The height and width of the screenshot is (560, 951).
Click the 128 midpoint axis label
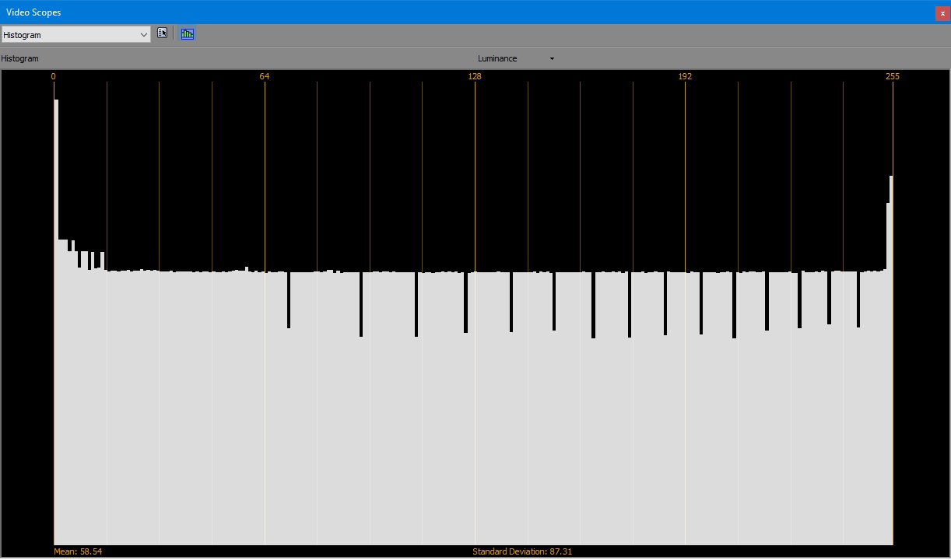pyautogui.click(x=475, y=76)
